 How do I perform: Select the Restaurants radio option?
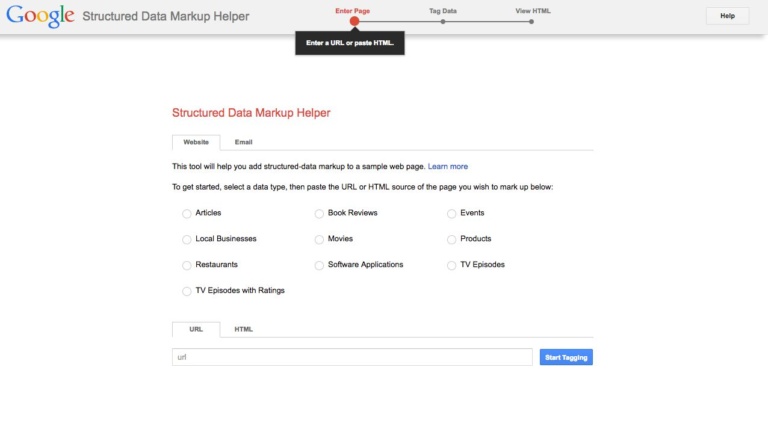[x=187, y=265]
